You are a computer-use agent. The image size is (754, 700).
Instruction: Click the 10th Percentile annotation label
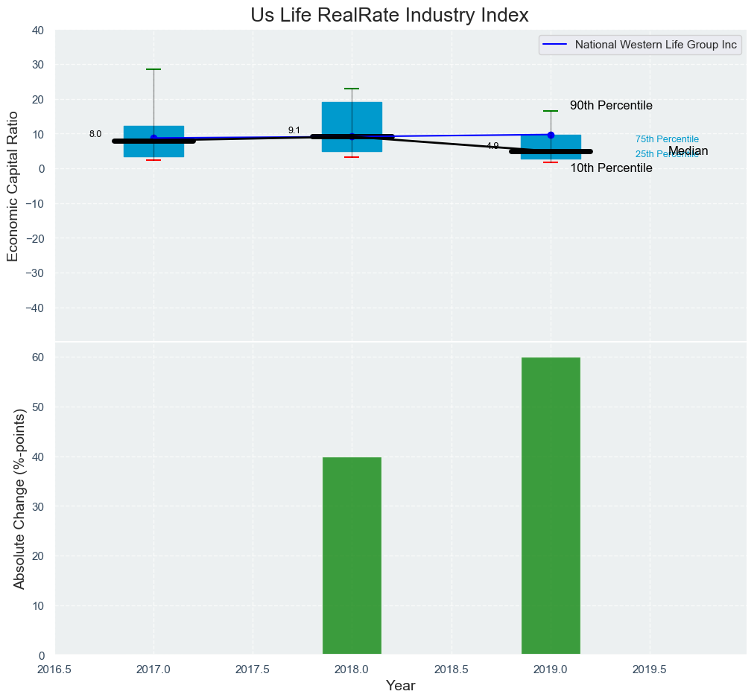(x=611, y=168)
